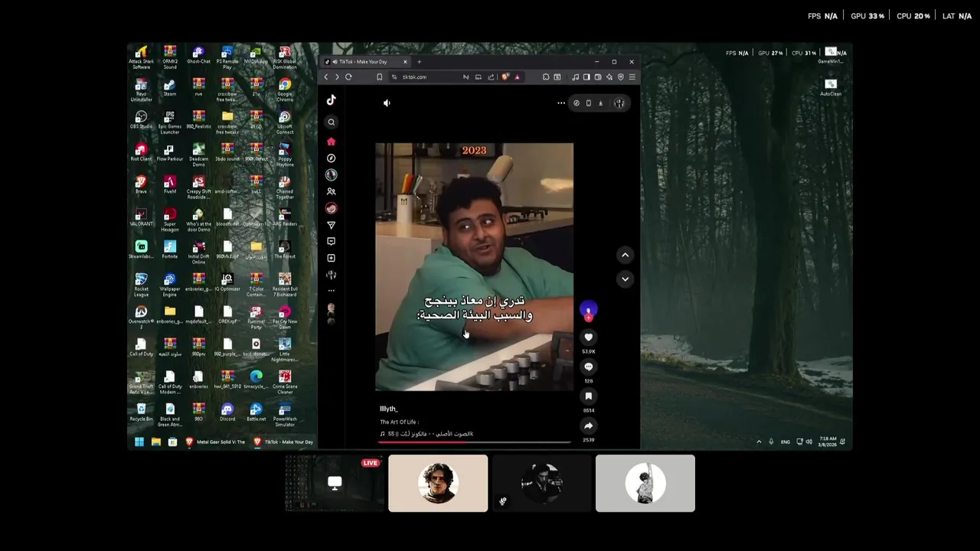Open More three dots in TikTok sidebar
Viewport: 980px width, 551px height.
point(331,291)
